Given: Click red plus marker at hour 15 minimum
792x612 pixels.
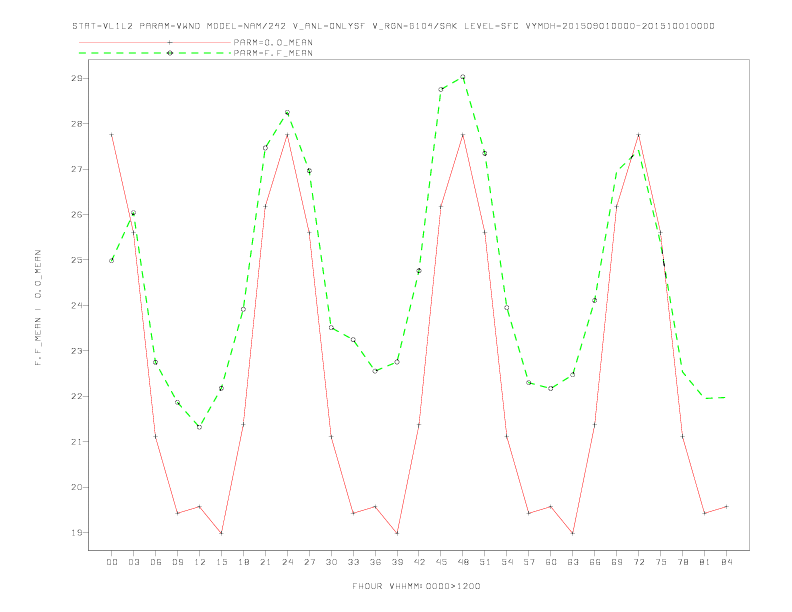Looking at the screenshot, I should click(x=221, y=533).
